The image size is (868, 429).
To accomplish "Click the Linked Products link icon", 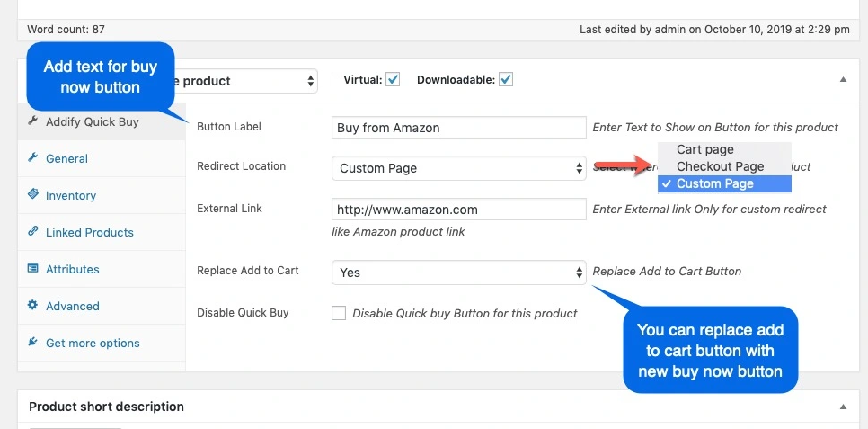I will click(x=33, y=232).
